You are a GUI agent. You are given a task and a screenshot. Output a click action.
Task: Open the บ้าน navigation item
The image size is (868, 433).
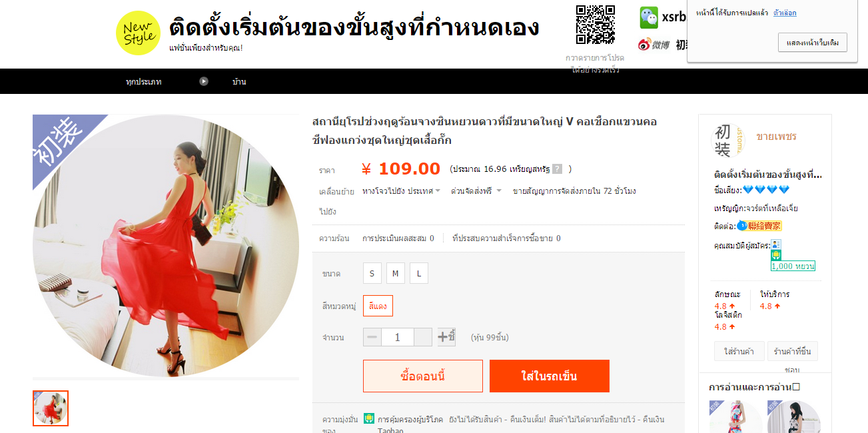pyautogui.click(x=239, y=82)
